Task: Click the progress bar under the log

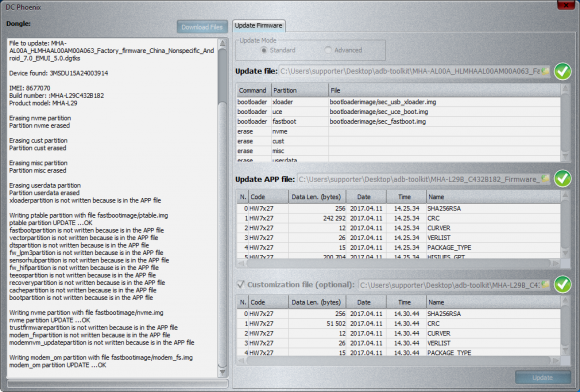Action: (118, 384)
